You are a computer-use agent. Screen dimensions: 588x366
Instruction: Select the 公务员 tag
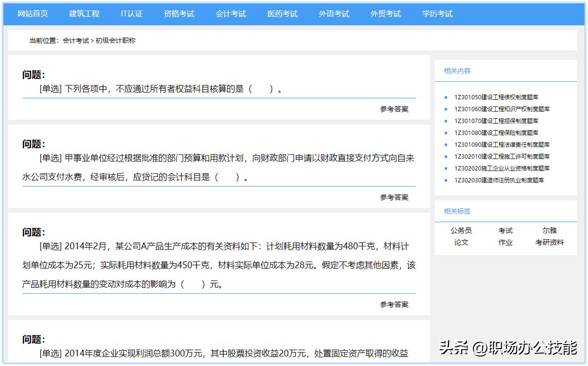tap(461, 230)
